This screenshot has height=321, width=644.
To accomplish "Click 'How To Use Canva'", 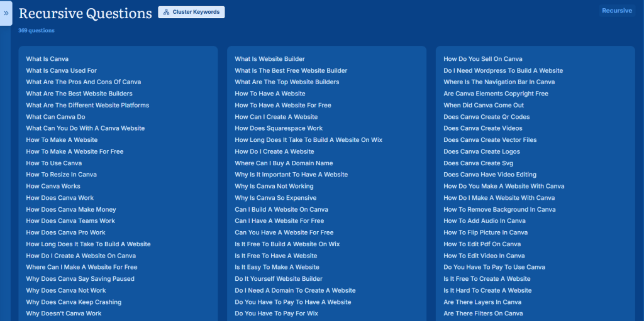I will coord(54,163).
